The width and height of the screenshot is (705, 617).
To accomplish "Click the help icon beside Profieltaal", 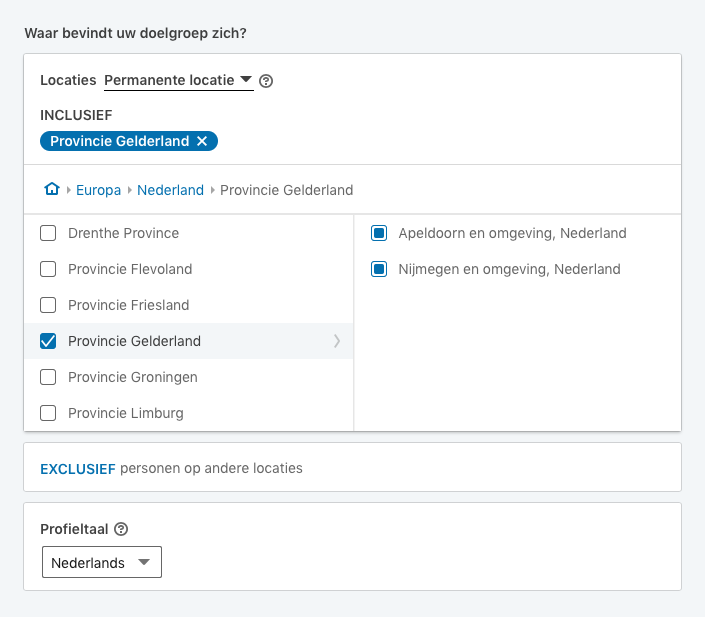I will click(x=122, y=529).
